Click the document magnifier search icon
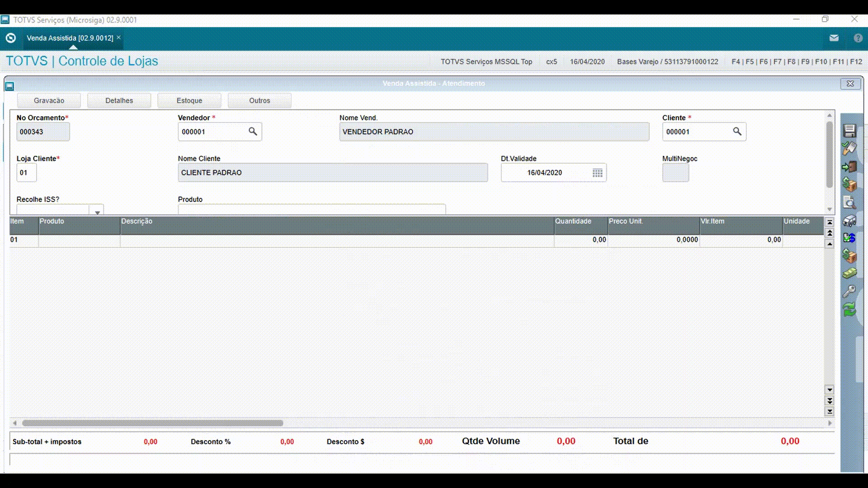The image size is (868, 488). point(849,202)
